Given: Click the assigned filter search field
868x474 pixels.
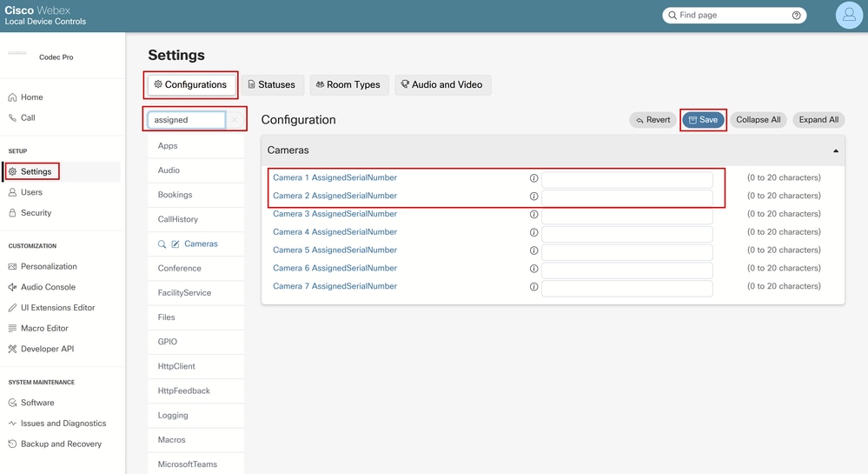Looking at the screenshot, I should tap(186, 120).
